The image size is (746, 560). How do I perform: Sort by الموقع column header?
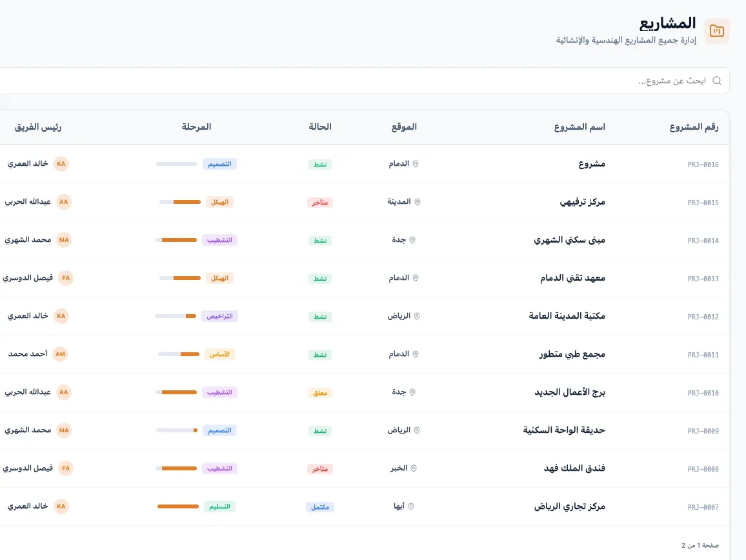[x=404, y=127]
